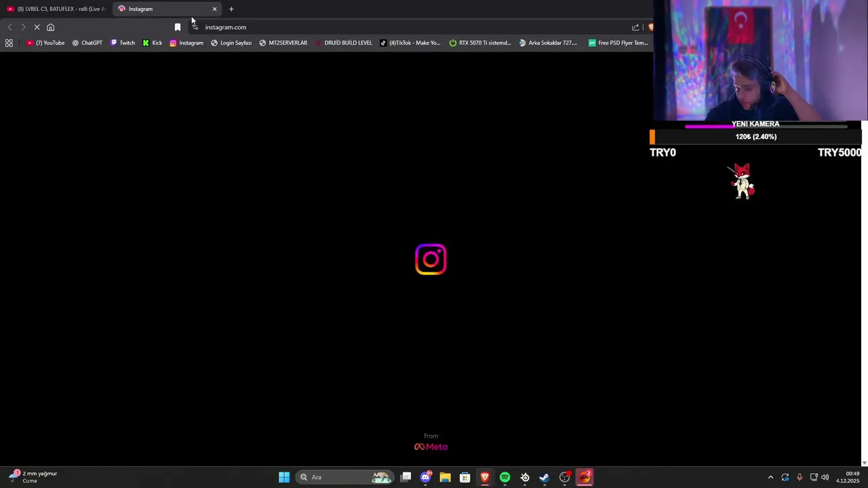The width and height of the screenshot is (868, 488).
Task: Click the streamer webcam feed
Action: pos(760,60)
